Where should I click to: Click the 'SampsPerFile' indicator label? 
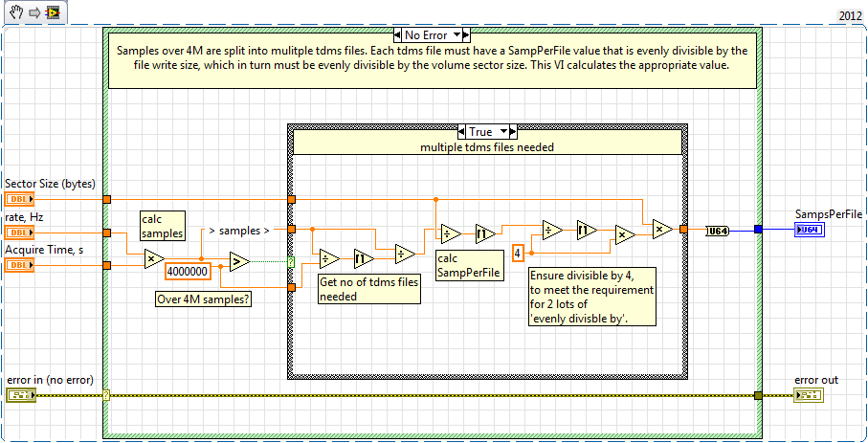pos(829,213)
